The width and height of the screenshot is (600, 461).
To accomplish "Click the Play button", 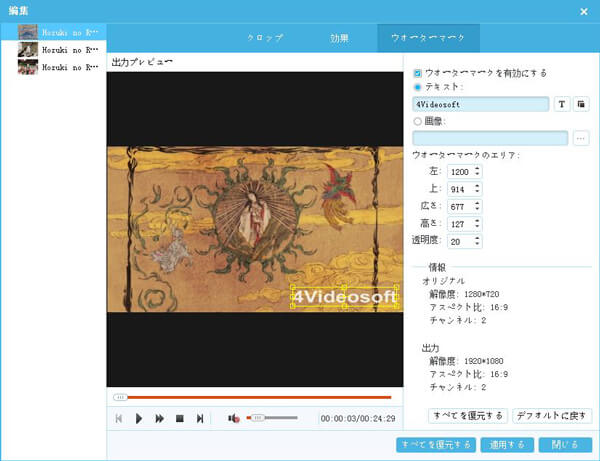I will pyautogui.click(x=139, y=418).
